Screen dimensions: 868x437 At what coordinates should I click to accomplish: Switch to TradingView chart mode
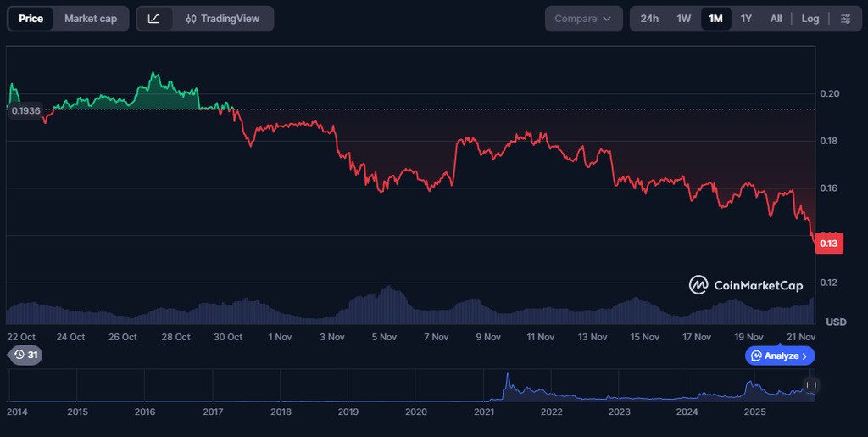pyautogui.click(x=223, y=19)
